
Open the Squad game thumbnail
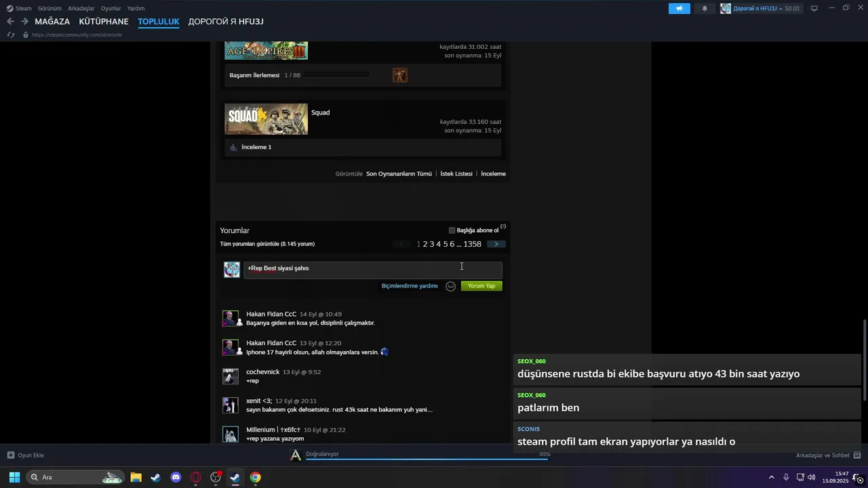(x=266, y=119)
